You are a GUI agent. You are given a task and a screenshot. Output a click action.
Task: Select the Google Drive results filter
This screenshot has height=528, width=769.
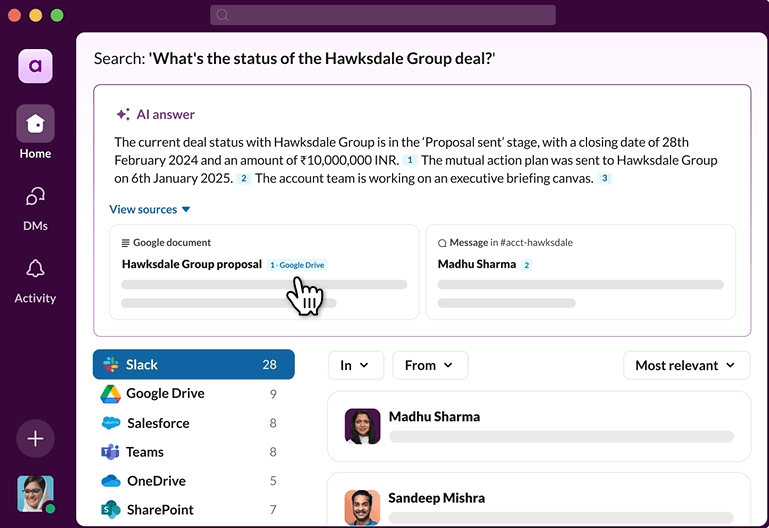click(194, 394)
